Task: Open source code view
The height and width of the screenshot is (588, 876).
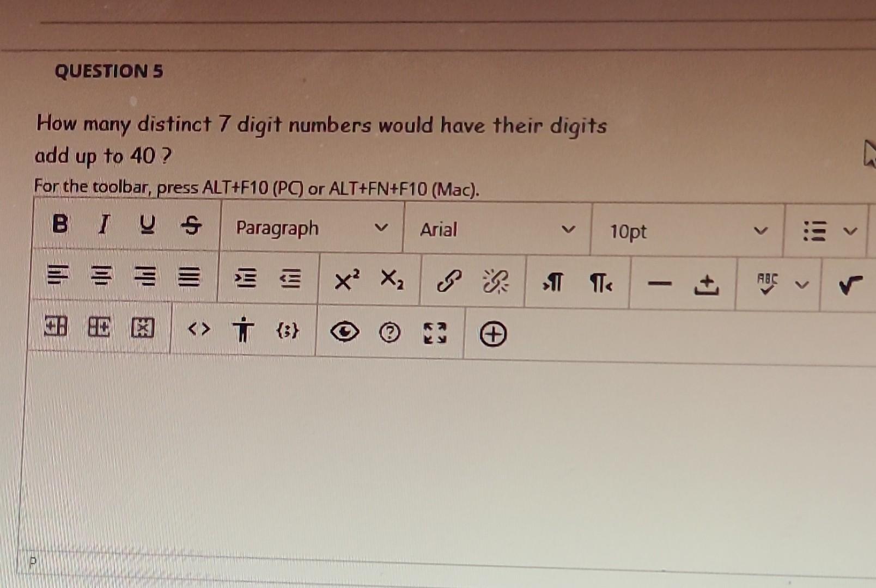Action: pyautogui.click(x=199, y=330)
